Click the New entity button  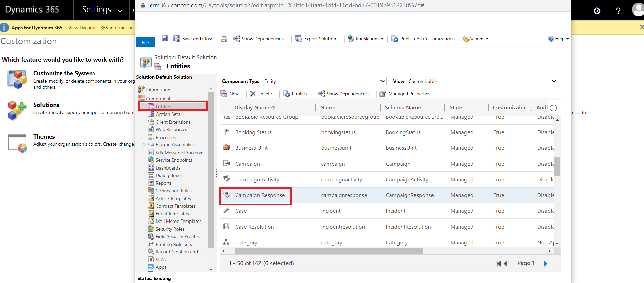click(230, 94)
